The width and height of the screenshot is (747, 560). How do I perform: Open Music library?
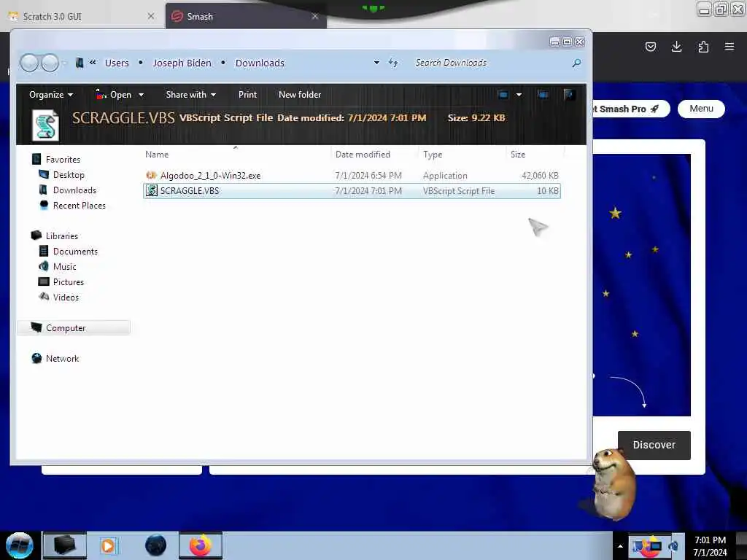click(x=64, y=266)
